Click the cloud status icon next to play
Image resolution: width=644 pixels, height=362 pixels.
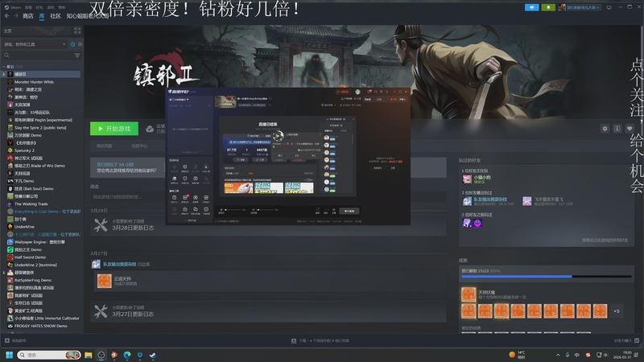pyautogui.click(x=150, y=129)
